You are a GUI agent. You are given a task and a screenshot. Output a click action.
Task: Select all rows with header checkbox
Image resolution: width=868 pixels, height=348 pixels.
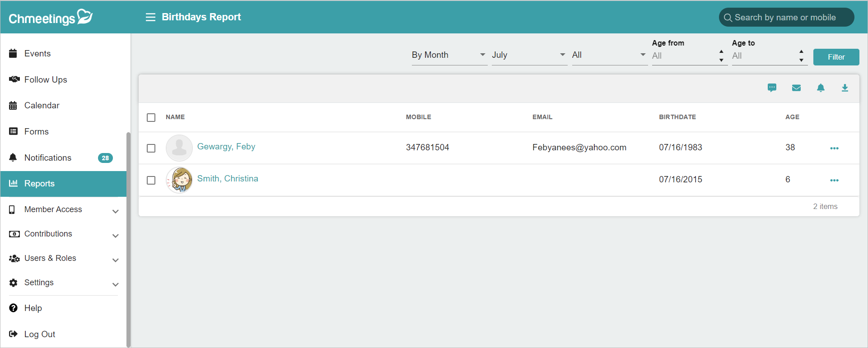pyautogui.click(x=151, y=117)
